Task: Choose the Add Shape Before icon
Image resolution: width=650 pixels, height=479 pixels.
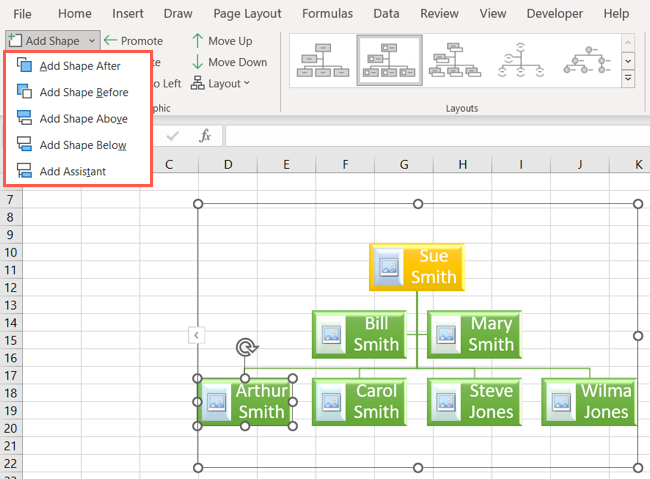Action: [25, 92]
